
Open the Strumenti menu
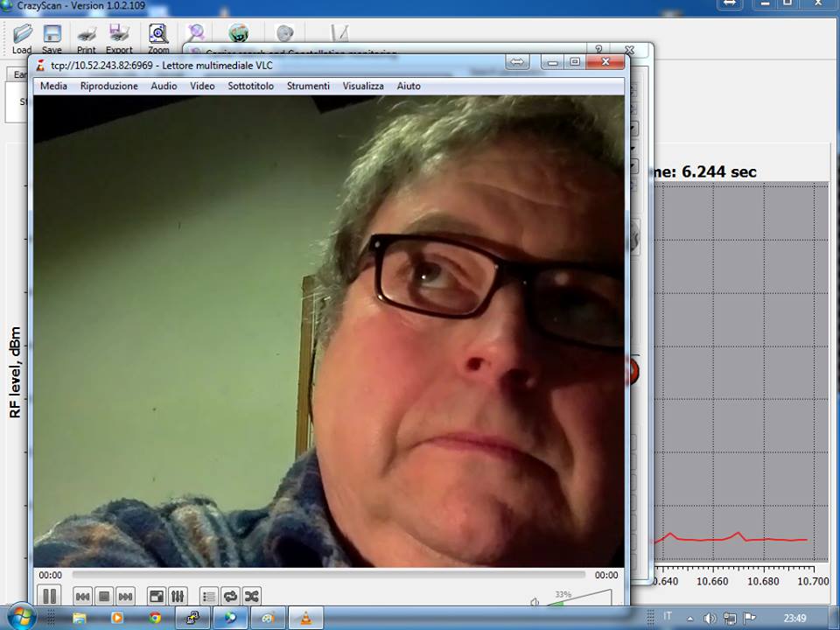click(308, 86)
